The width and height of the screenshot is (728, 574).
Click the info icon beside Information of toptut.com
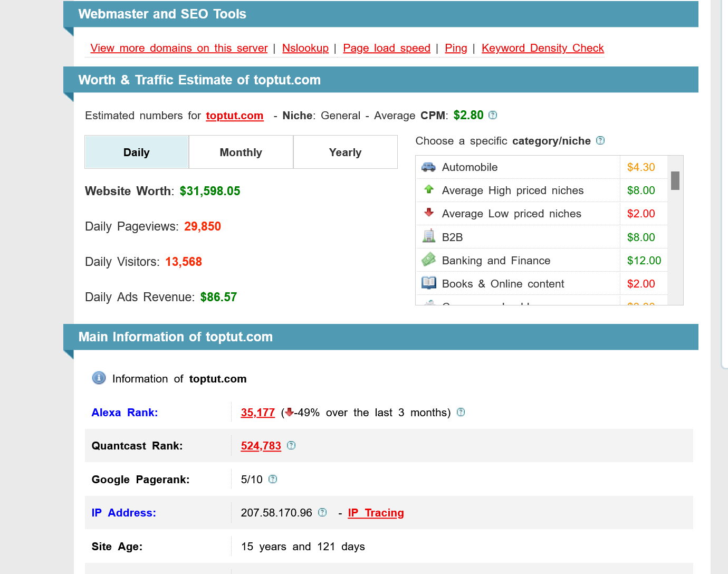click(x=99, y=378)
